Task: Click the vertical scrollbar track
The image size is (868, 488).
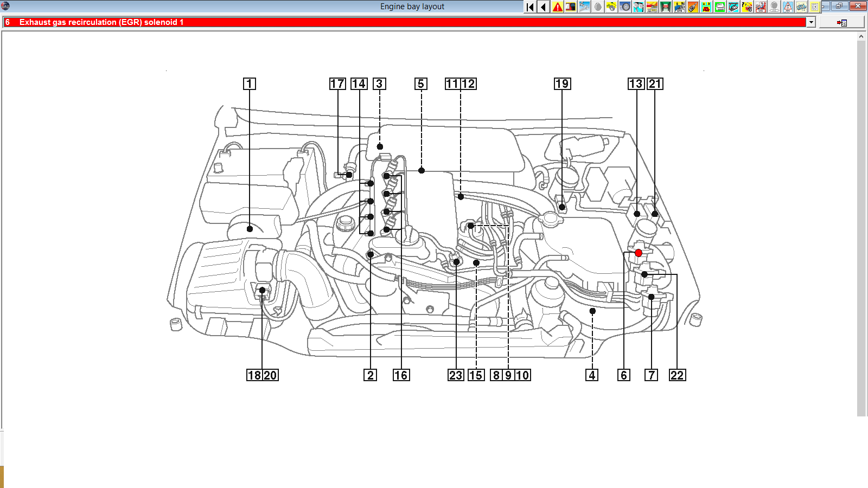Action: [861, 228]
